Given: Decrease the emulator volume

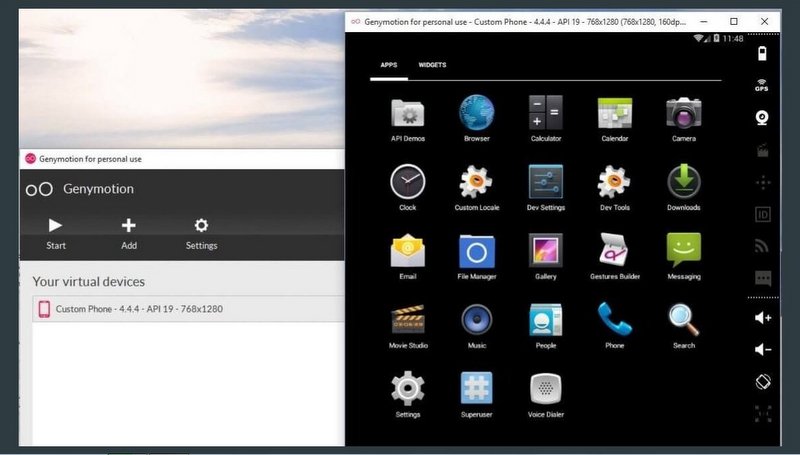Looking at the screenshot, I should tap(763, 349).
